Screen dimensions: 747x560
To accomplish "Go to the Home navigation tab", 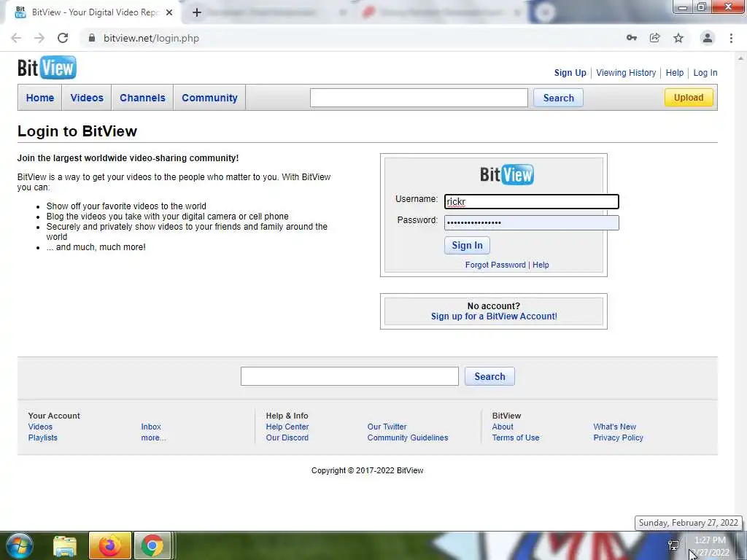I will (x=40, y=98).
